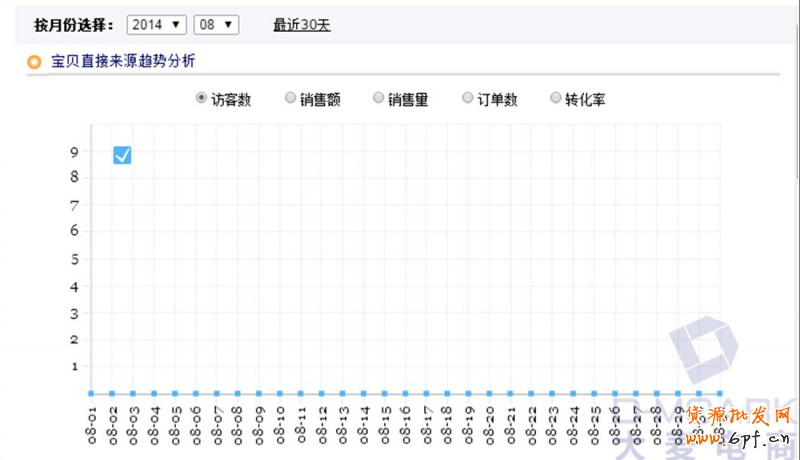Switch to the 订单数 metric
The width and height of the screenshot is (800, 460).
[468, 98]
